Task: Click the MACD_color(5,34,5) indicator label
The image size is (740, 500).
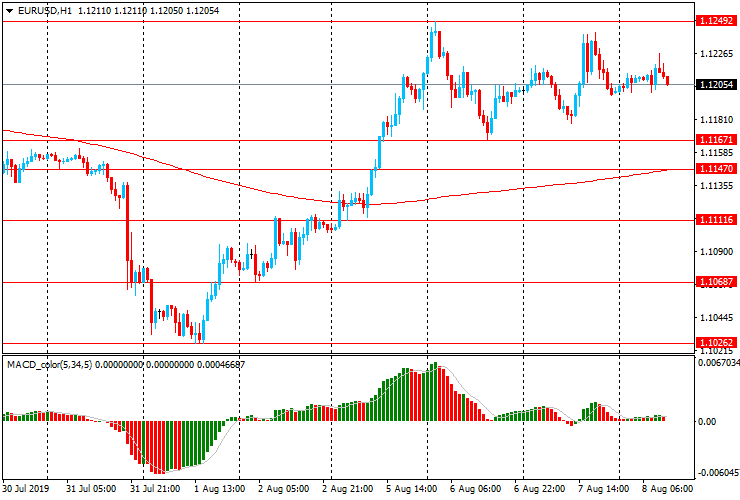Action: [x=50, y=364]
